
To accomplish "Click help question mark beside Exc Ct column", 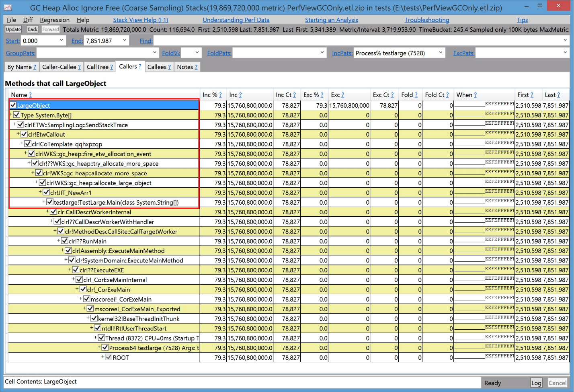I will [x=392, y=95].
